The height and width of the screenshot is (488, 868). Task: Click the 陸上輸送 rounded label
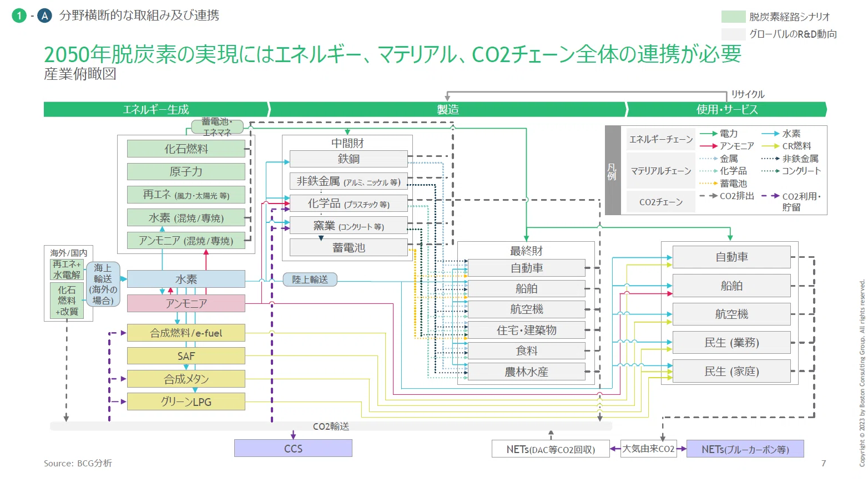310,279
